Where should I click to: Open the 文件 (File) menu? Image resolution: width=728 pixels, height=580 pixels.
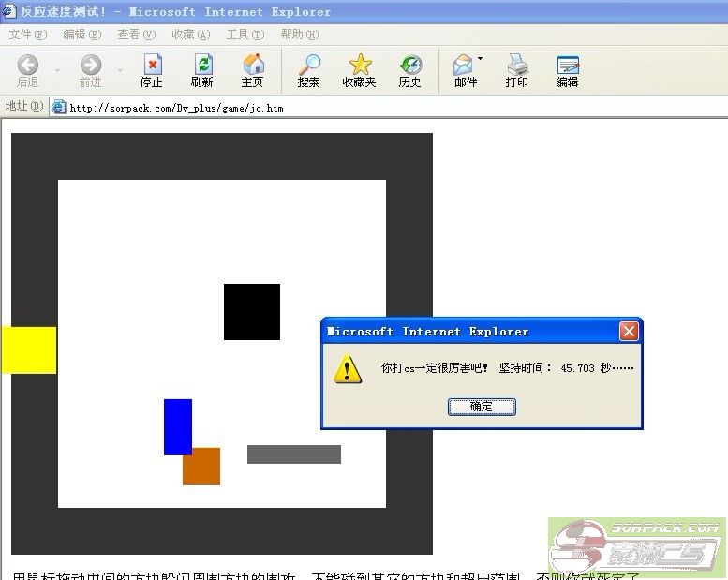27,35
